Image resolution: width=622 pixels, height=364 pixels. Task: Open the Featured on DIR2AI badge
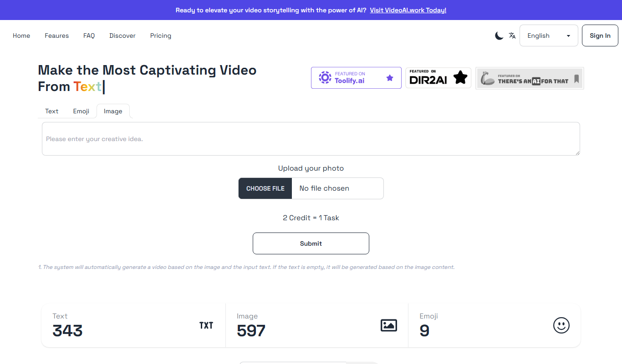tap(438, 78)
